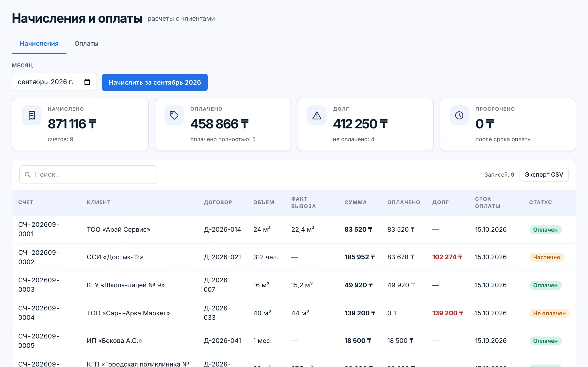Click the volume 312 чел. cell
Screen dimensions: 588x367
(x=266, y=257)
